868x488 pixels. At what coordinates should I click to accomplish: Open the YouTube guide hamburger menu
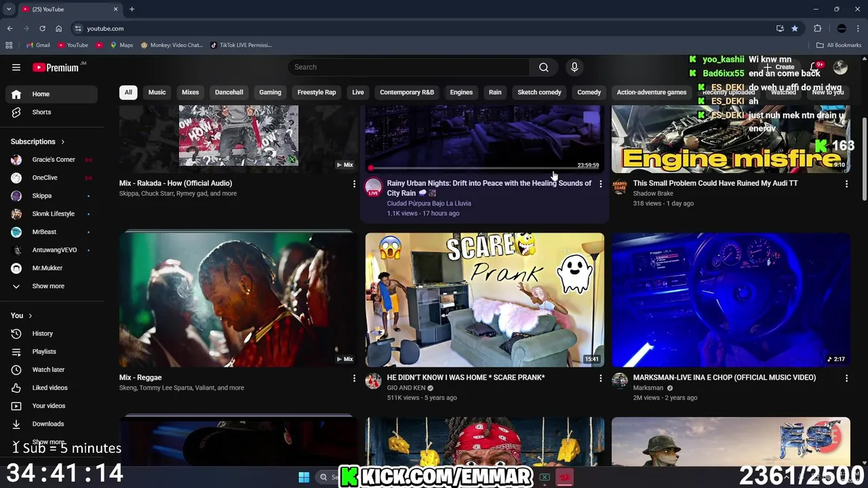16,67
